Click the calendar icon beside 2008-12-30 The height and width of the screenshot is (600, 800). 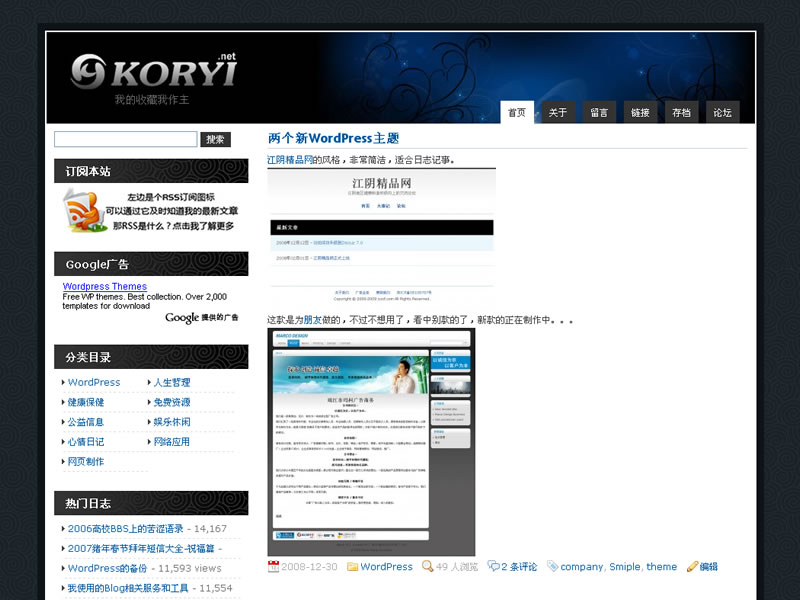(x=273, y=566)
